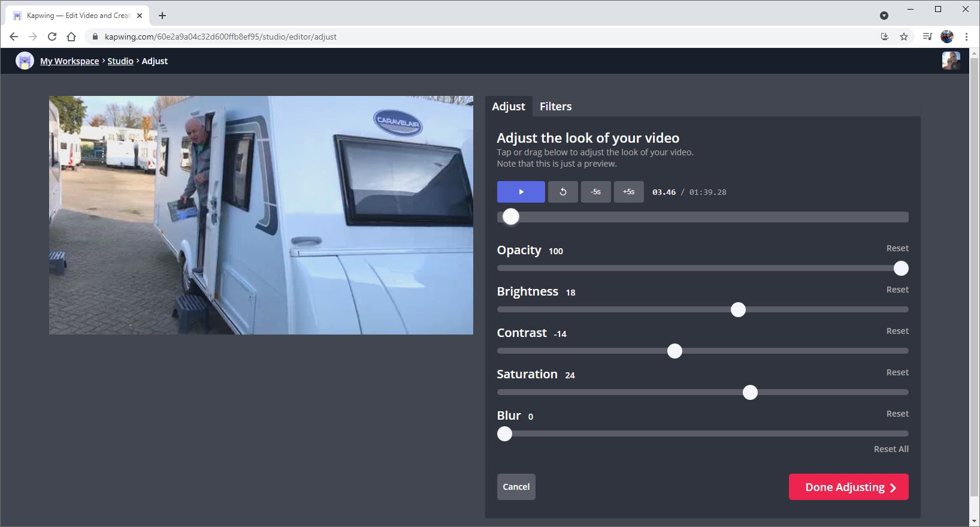
Task: Open the media control icon in toolbar
Action: tap(927, 37)
